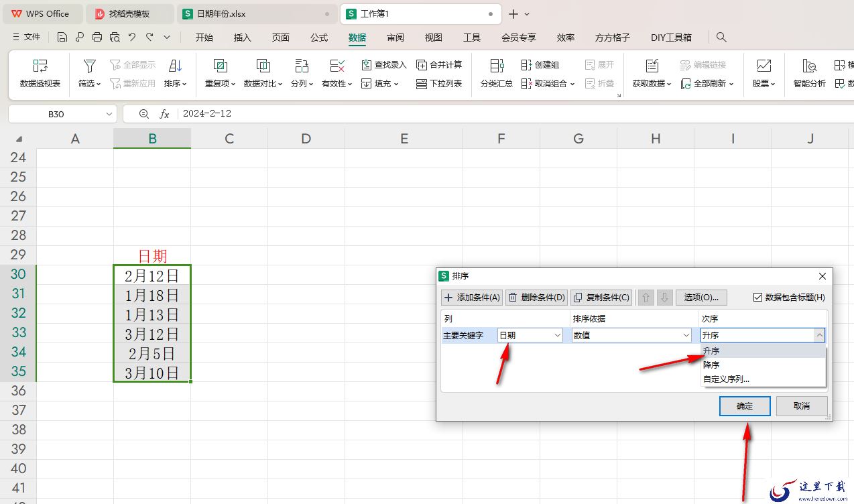Click the Save icon in quick toolbar
Image resolution: width=854 pixels, height=504 pixels.
[x=62, y=37]
